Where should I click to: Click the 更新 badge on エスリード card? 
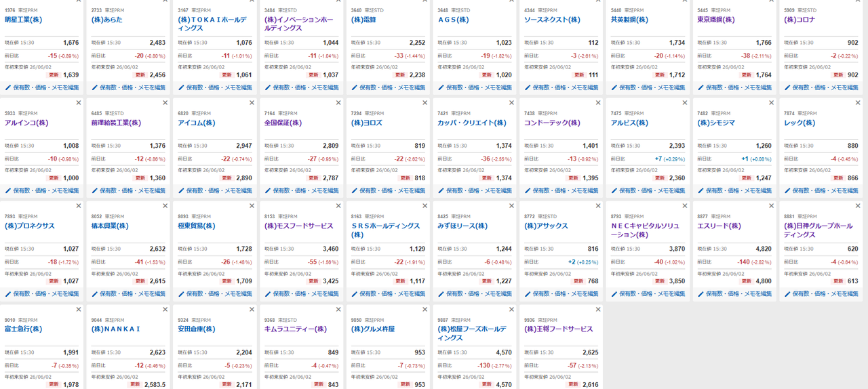coord(746,281)
